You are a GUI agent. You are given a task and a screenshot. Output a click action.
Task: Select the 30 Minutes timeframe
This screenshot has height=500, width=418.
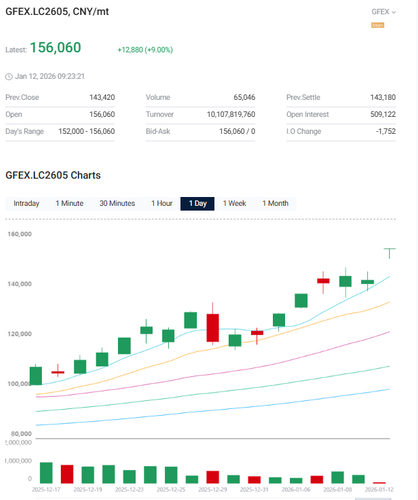pyautogui.click(x=117, y=203)
